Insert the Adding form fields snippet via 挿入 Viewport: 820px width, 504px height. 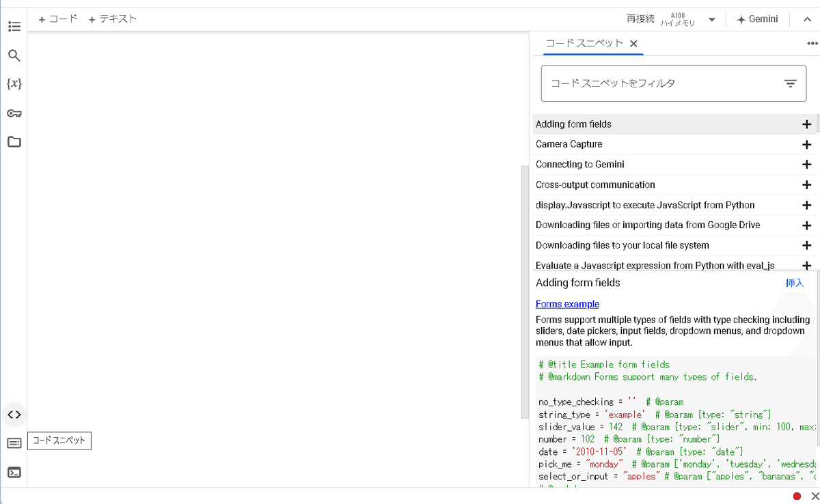pyautogui.click(x=794, y=282)
